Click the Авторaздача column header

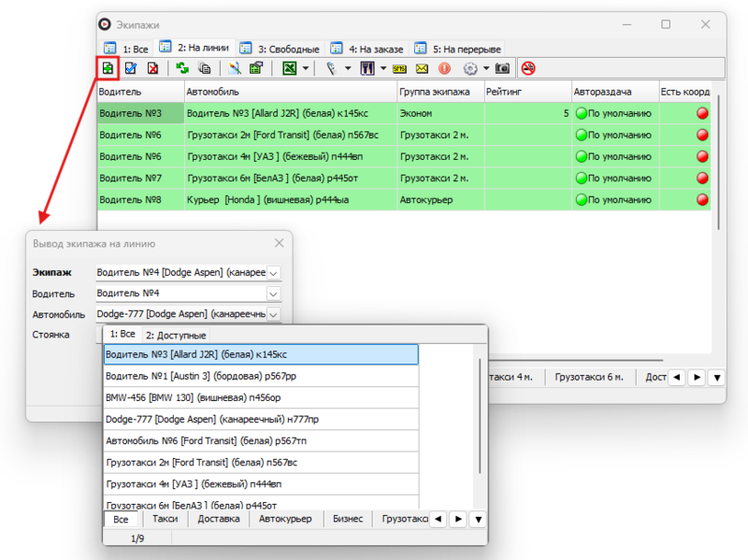tap(615, 92)
